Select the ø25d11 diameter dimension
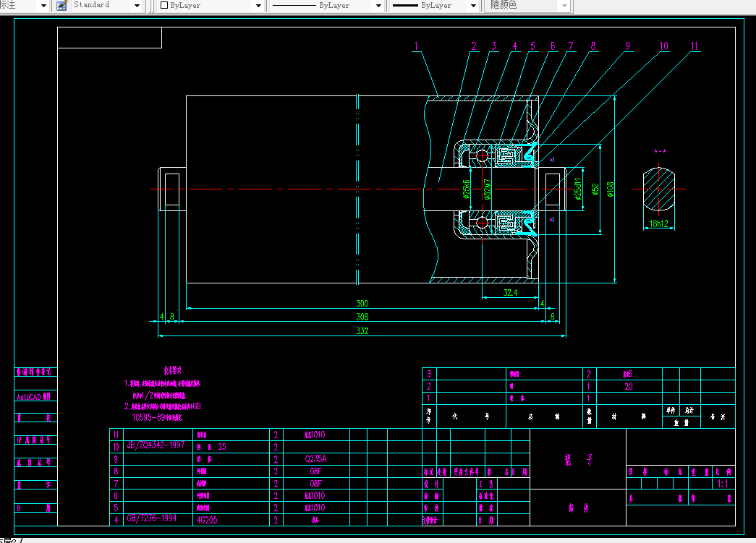The image size is (756, 543). point(577,189)
